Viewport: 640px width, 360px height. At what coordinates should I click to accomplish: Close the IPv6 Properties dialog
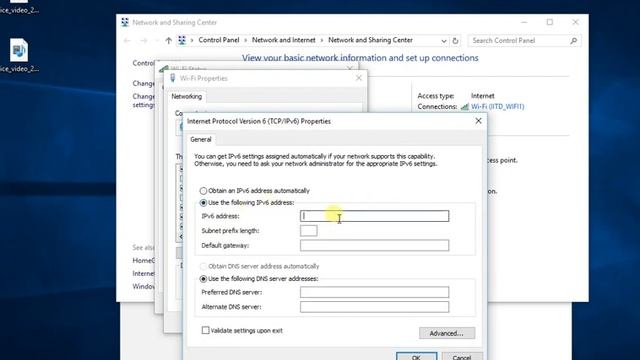(478, 121)
